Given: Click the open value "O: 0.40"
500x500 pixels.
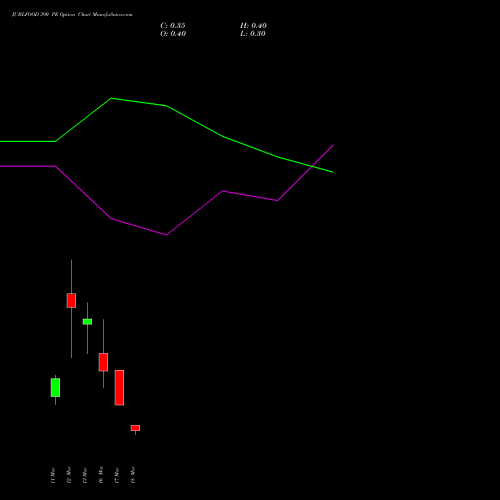Looking at the screenshot, I should click(x=173, y=34).
